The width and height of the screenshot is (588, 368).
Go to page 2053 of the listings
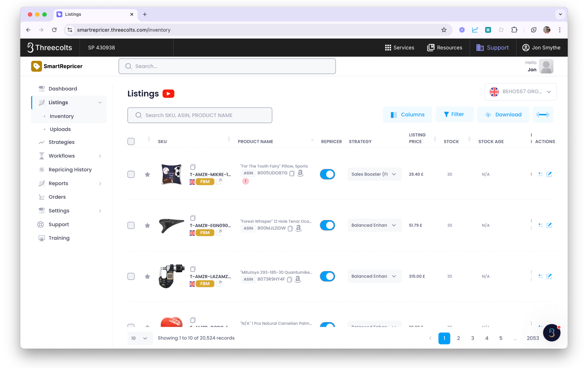(x=533, y=338)
